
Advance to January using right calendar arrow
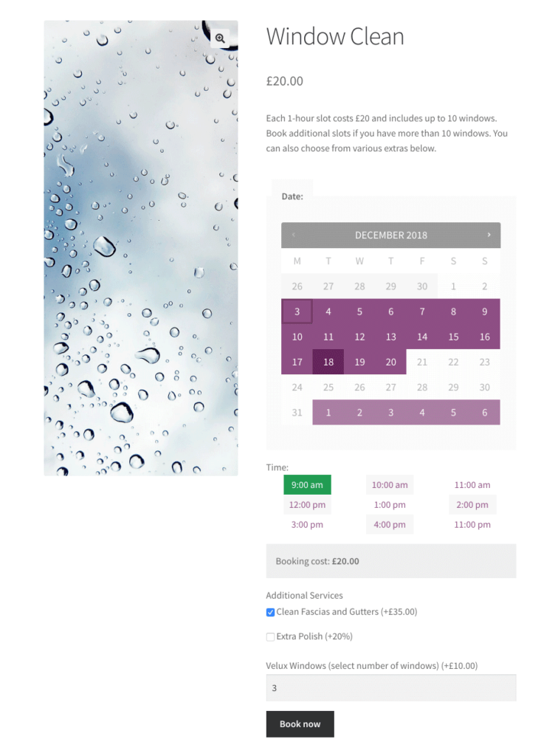(489, 234)
